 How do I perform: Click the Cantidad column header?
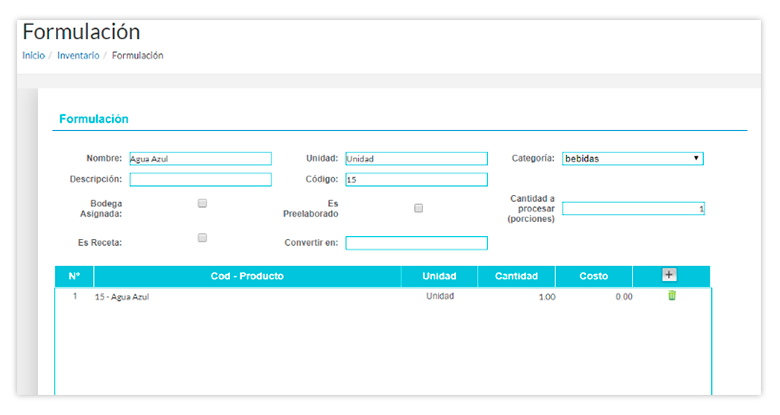tap(516, 276)
